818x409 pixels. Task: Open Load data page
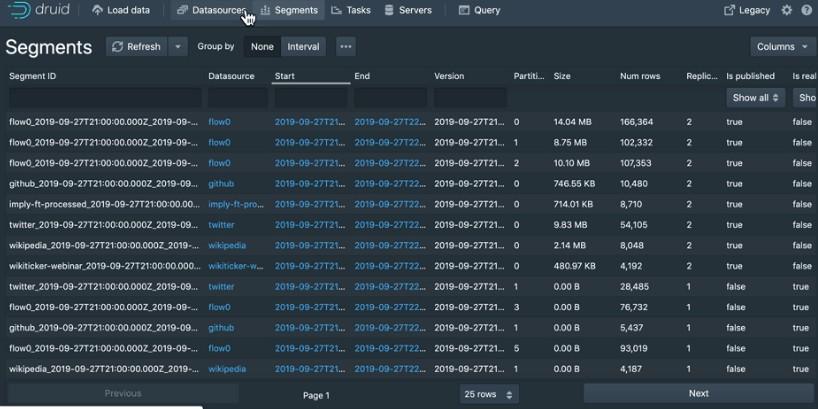pyautogui.click(x=121, y=10)
